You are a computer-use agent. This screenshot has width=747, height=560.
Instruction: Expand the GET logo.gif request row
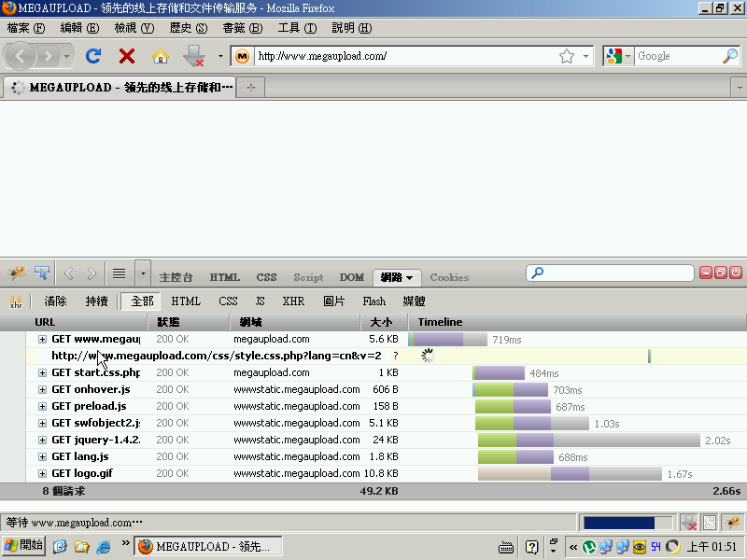point(42,474)
